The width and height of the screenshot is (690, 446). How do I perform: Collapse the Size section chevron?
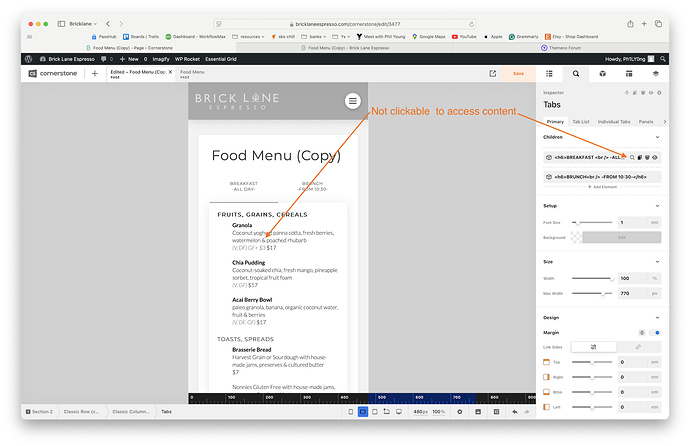[x=657, y=262]
